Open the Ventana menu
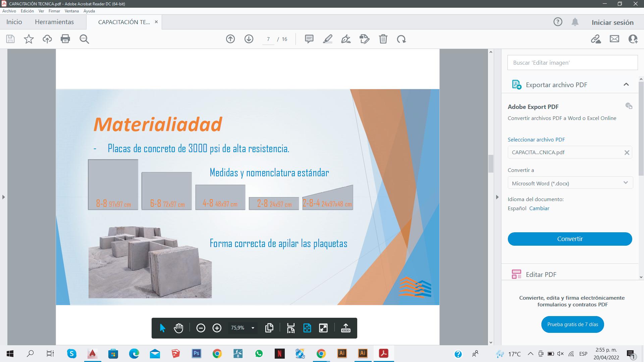Screen dimensions: 644x362 coord(71,11)
